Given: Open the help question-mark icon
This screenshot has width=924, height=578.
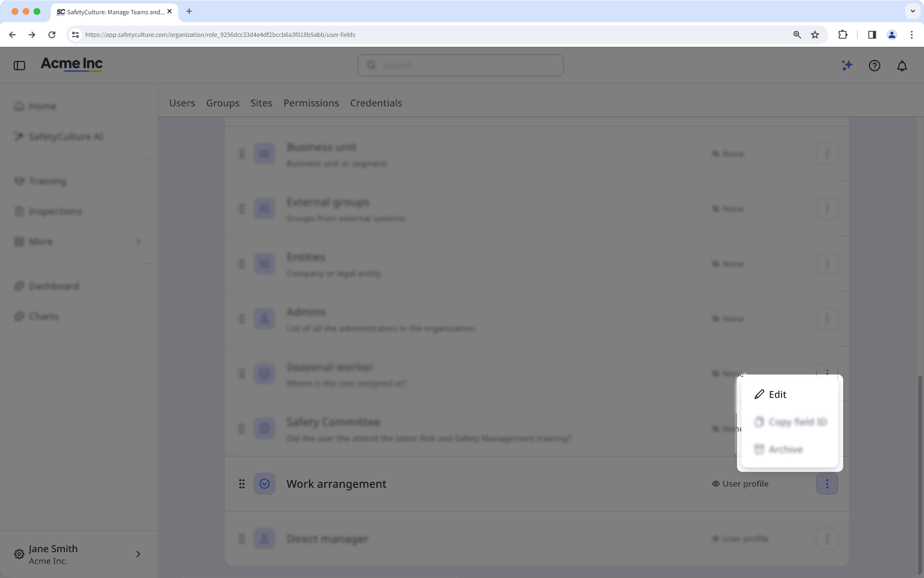Looking at the screenshot, I should pos(874,65).
